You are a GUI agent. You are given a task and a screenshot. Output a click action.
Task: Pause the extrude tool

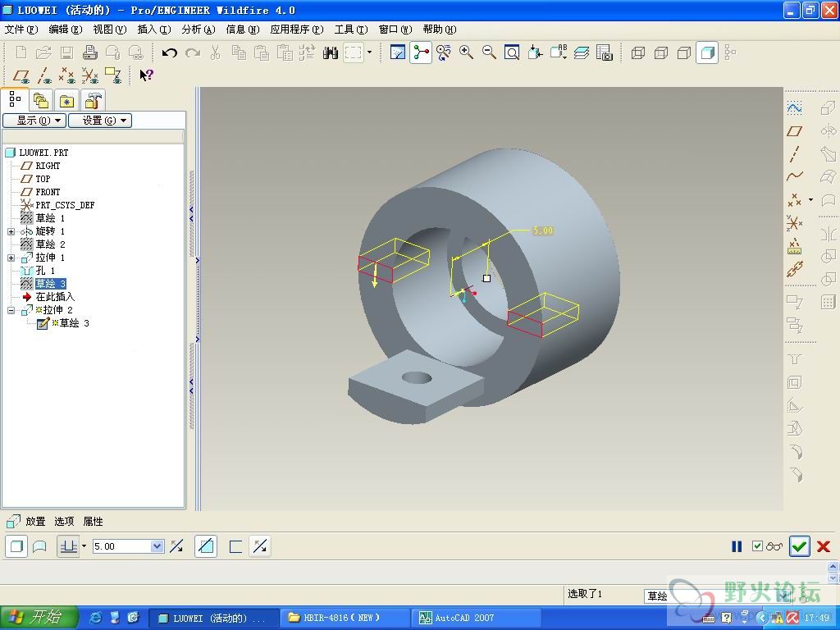(737, 546)
